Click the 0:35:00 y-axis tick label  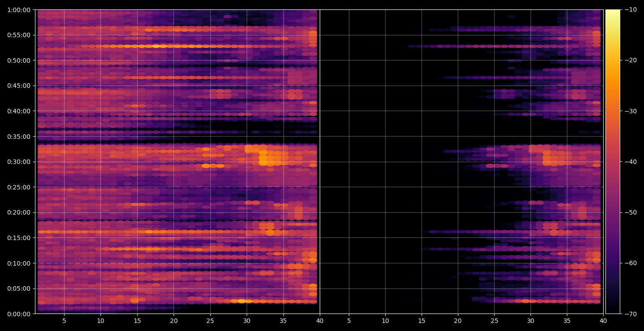19,136
